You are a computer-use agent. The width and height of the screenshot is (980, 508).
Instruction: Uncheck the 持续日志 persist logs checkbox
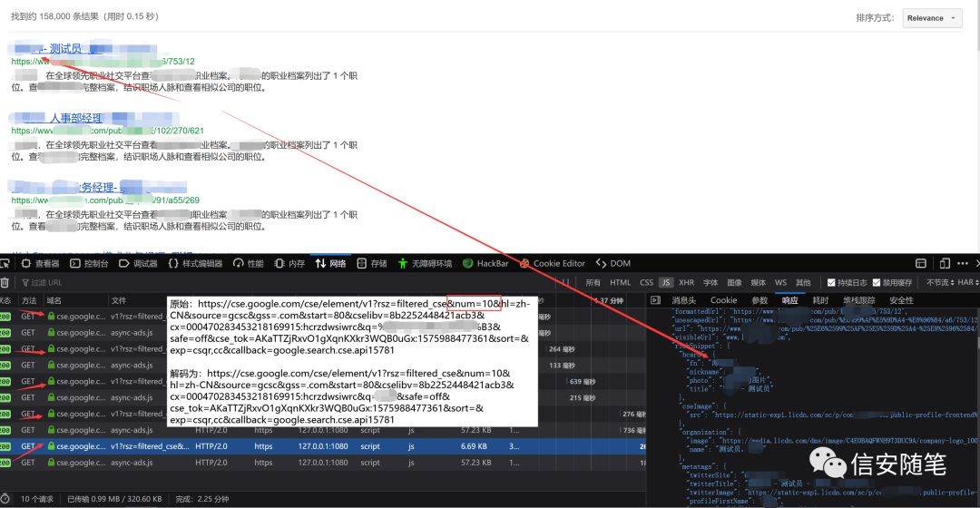[x=830, y=282]
